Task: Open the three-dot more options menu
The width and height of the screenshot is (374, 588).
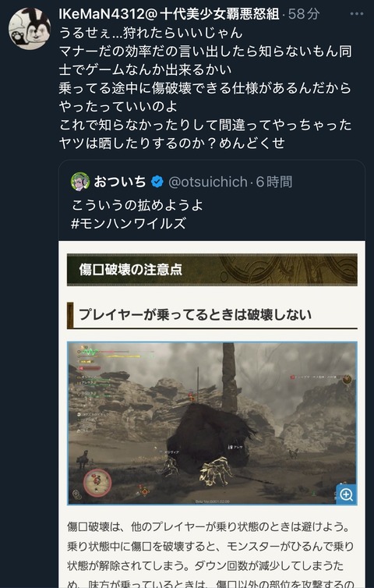Action: [x=356, y=14]
